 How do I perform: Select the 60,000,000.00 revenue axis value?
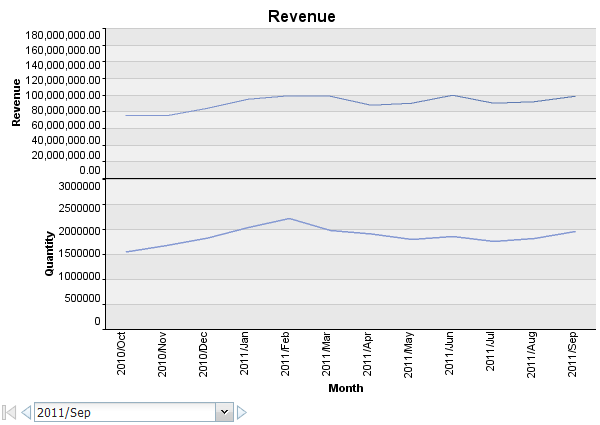click(66, 125)
